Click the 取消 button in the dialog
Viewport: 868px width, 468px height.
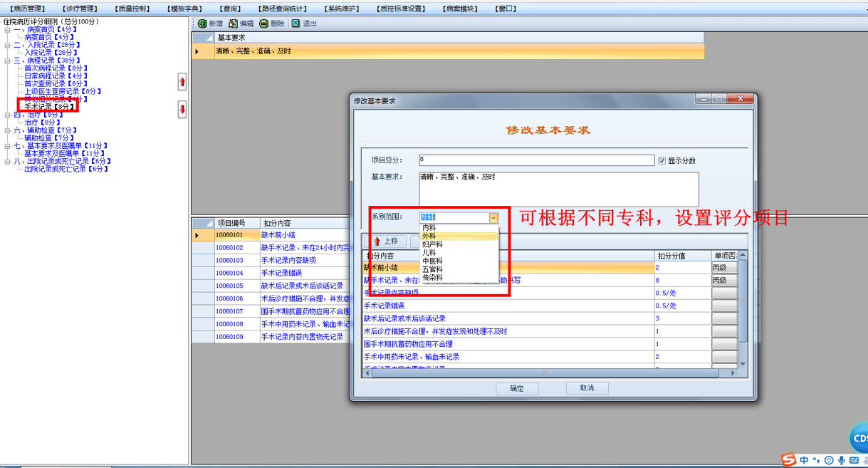coord(587,388)
